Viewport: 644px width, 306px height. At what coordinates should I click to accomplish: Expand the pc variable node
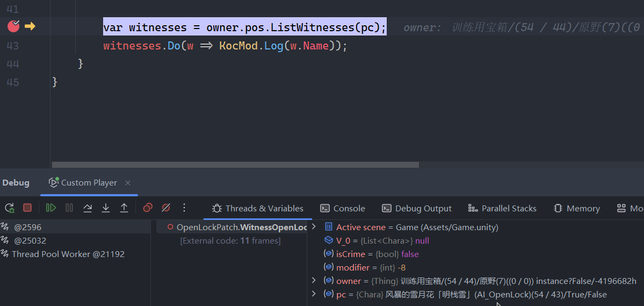click(314, 294)
